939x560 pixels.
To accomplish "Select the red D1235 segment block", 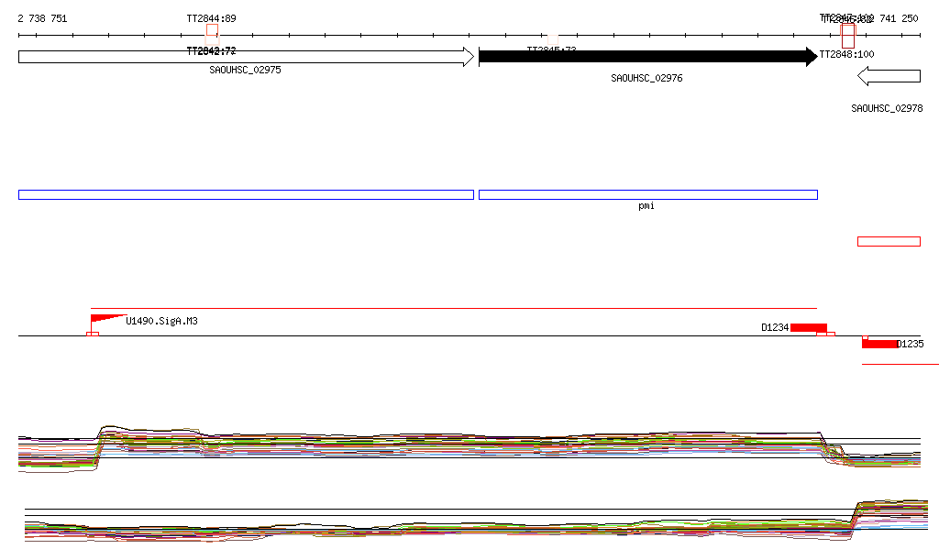I will pyautogui.click(x=879, y=344).
